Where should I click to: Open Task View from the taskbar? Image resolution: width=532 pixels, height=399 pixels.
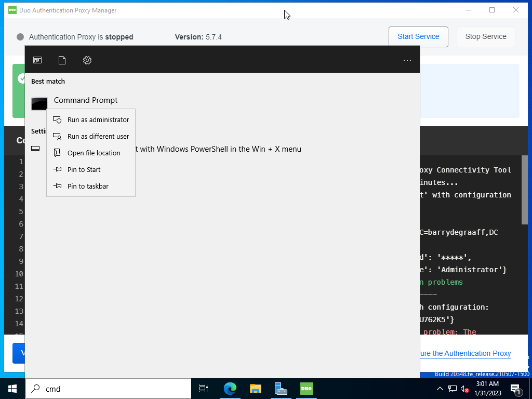pos(204,389)
